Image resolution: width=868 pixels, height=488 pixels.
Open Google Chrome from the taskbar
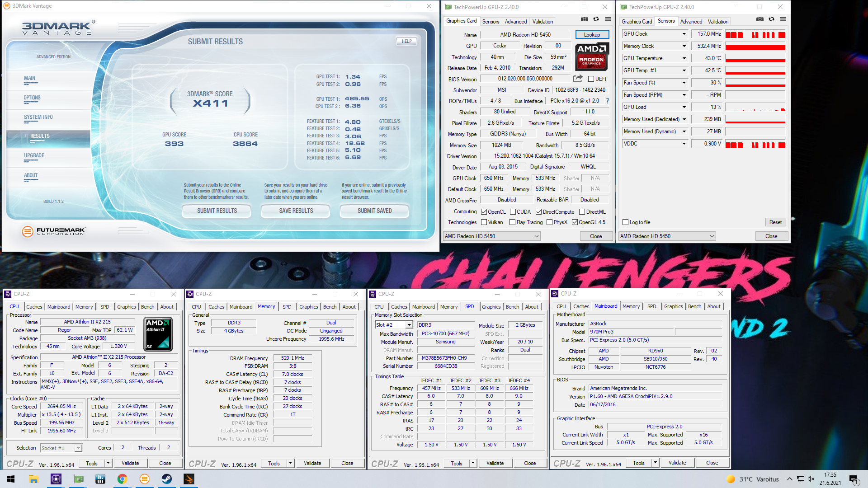[x=122, y=479]
